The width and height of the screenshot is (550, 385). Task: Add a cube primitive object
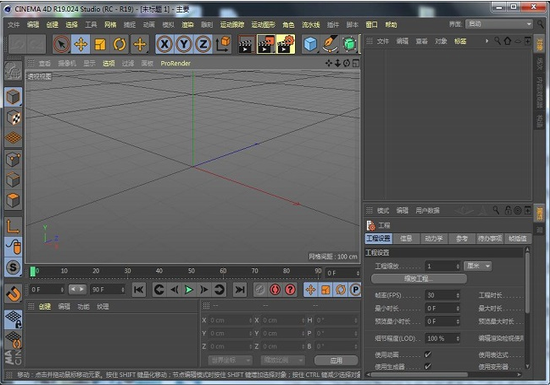point(310,45)
